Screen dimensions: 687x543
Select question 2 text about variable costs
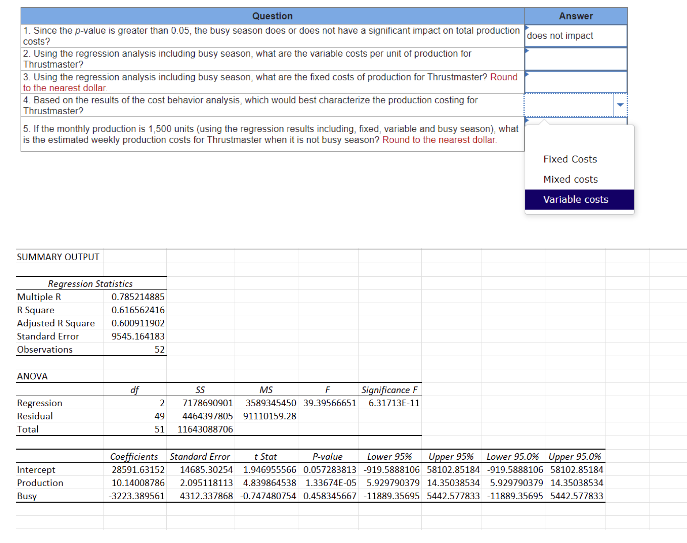247,59
